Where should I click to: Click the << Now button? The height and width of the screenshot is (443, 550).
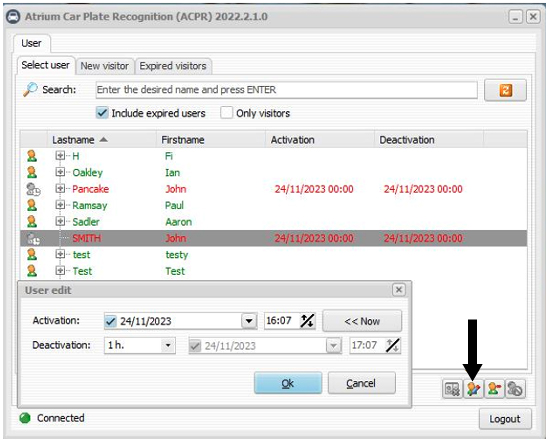[x=362, y=321]
